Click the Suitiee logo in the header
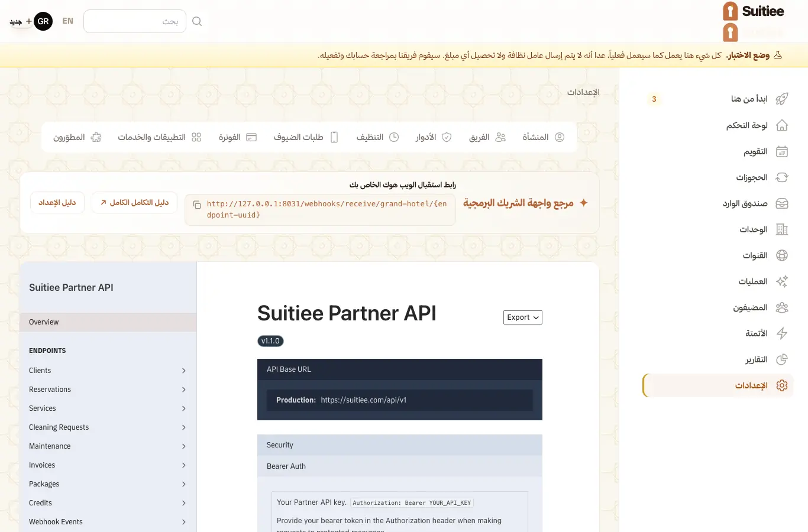The height and width of the screenshot is (532, 808). pyautogui.click(x=753, y=12)
